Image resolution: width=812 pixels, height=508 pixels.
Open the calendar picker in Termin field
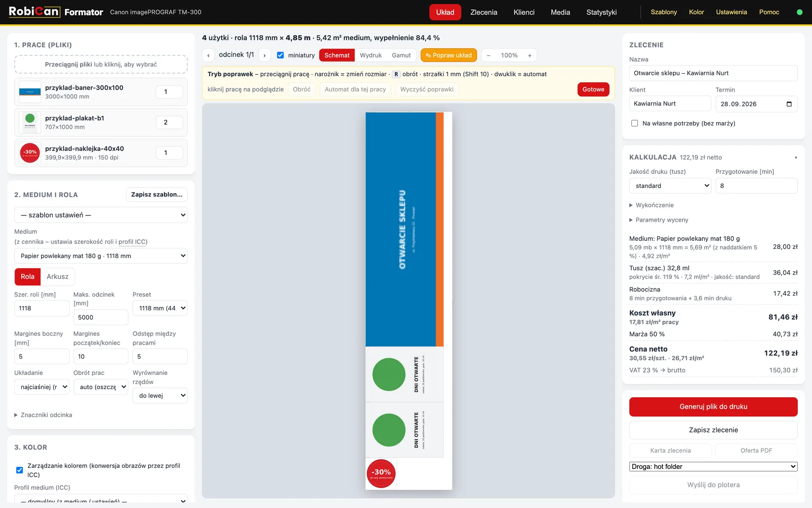tap(789, 104)
